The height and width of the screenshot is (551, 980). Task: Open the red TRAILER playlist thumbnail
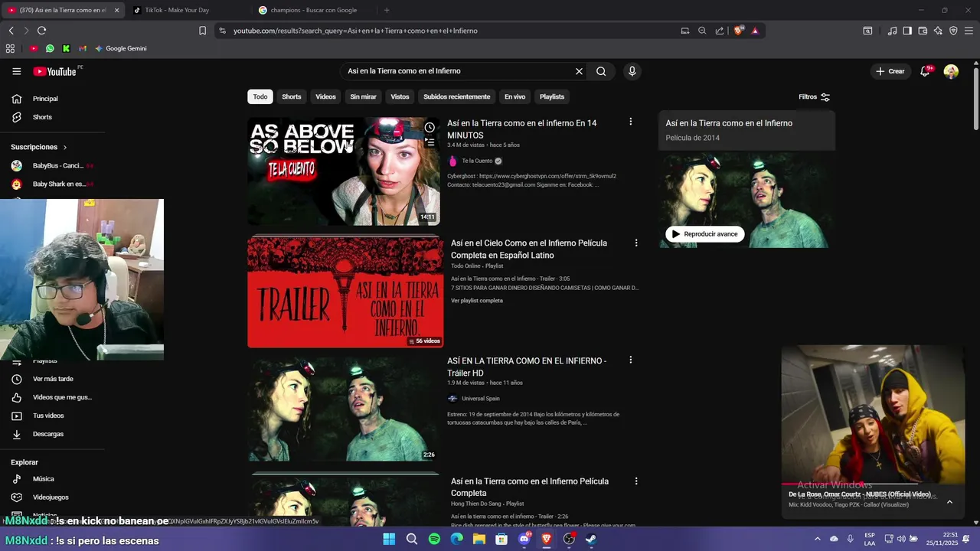click(x=345, y=292)
